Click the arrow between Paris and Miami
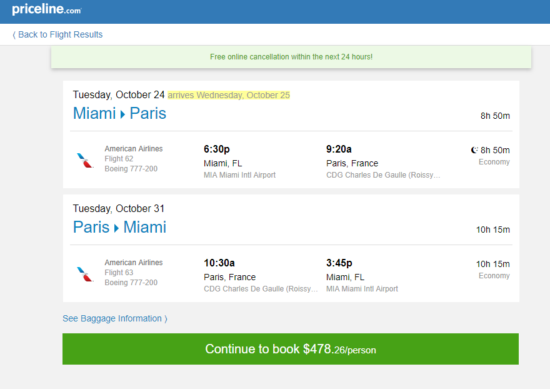 coord(116,228)
